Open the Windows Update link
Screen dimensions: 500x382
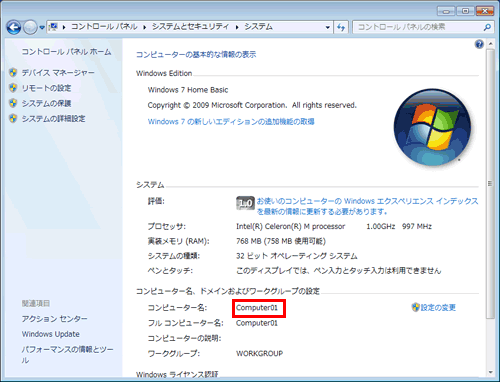[51, 334]
